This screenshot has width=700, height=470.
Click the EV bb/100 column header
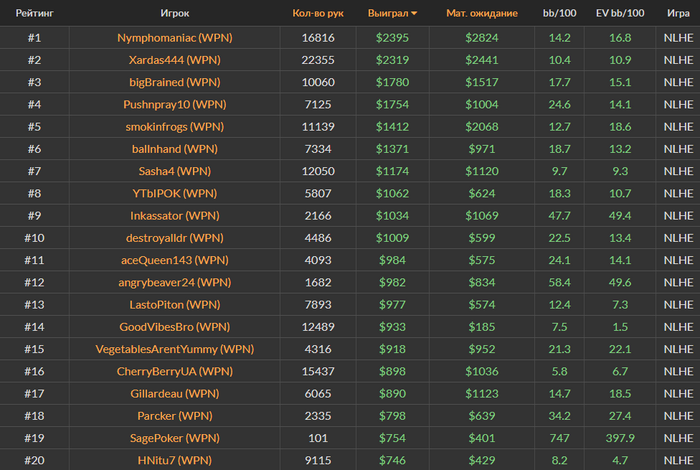620,13
